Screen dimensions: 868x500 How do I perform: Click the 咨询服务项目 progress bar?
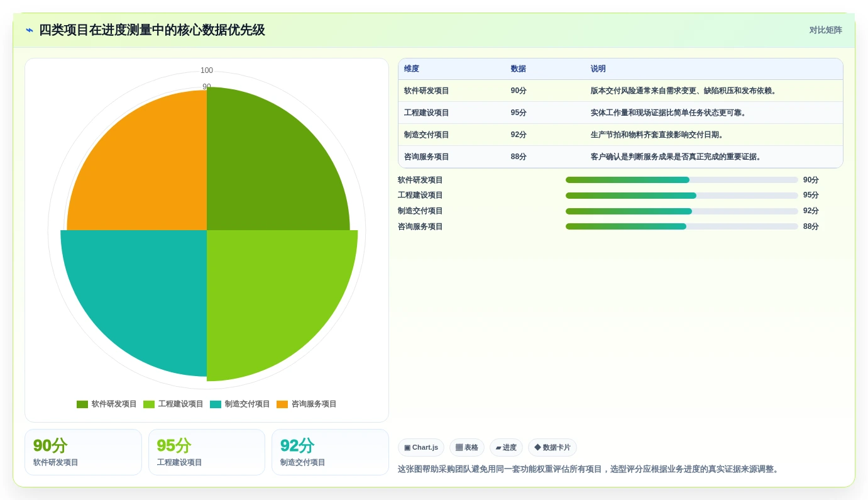[x=682, y=226]
